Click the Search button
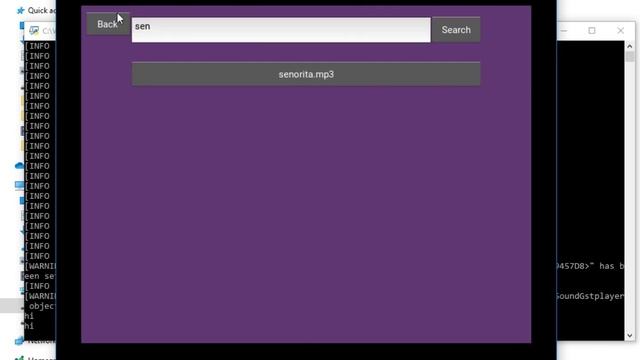640x360 pixels. pos(456,30)
